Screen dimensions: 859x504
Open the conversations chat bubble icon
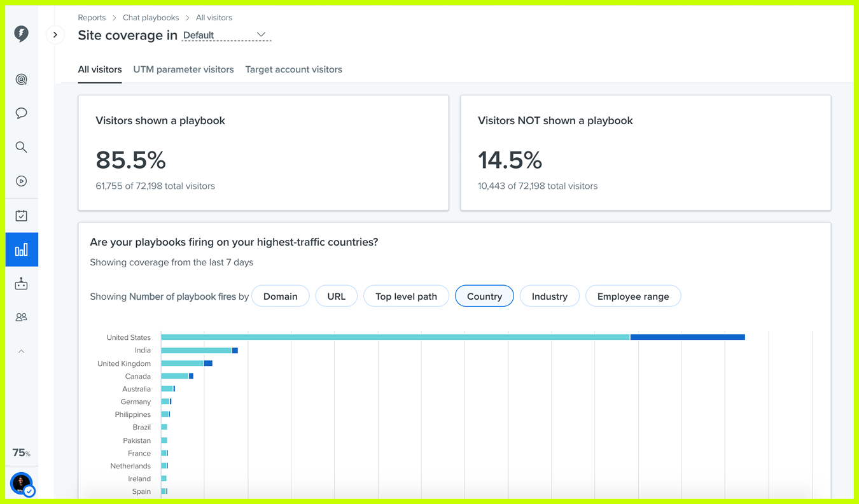click(x=21, y=113)
